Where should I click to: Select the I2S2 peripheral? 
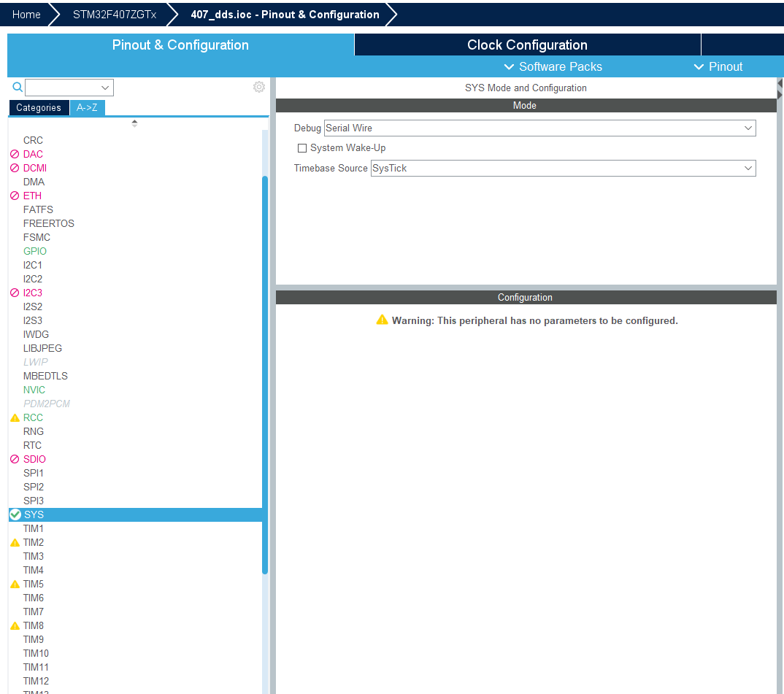[33, 306]
